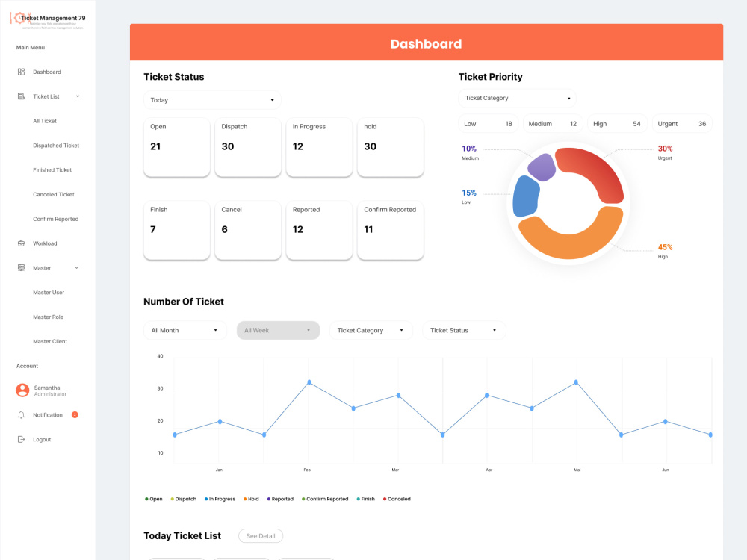The image size is (747, 560).
Task: Go to Dashboard menu item
Action: (46, 72)
